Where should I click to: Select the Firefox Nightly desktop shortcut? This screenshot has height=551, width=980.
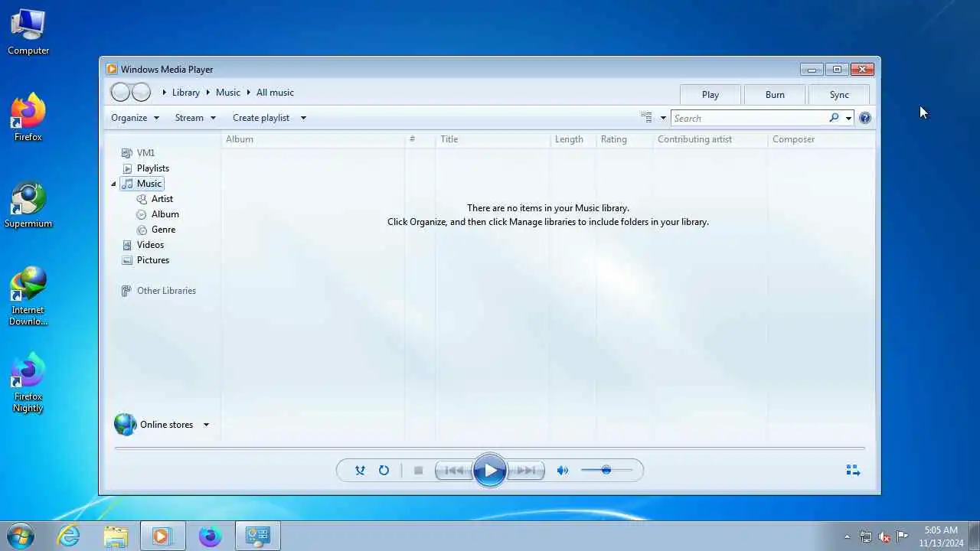click(x=28, y=383)
